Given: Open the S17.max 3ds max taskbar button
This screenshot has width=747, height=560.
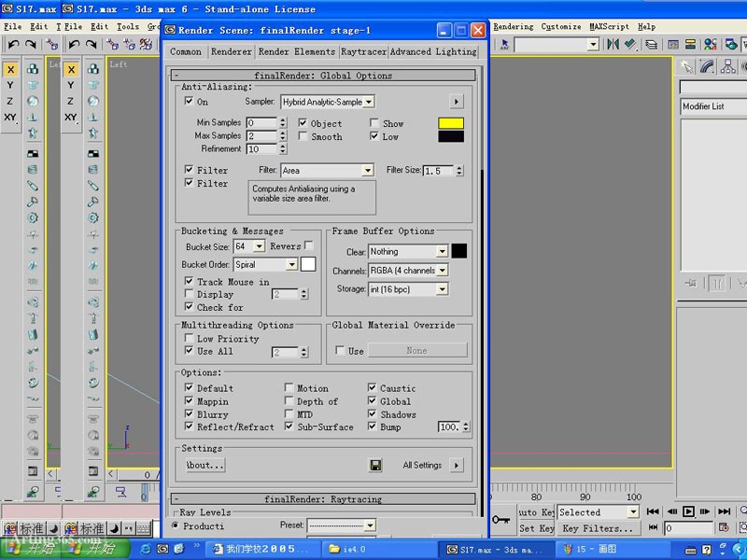Looking at the screenshot, I should tap(495, 549).
